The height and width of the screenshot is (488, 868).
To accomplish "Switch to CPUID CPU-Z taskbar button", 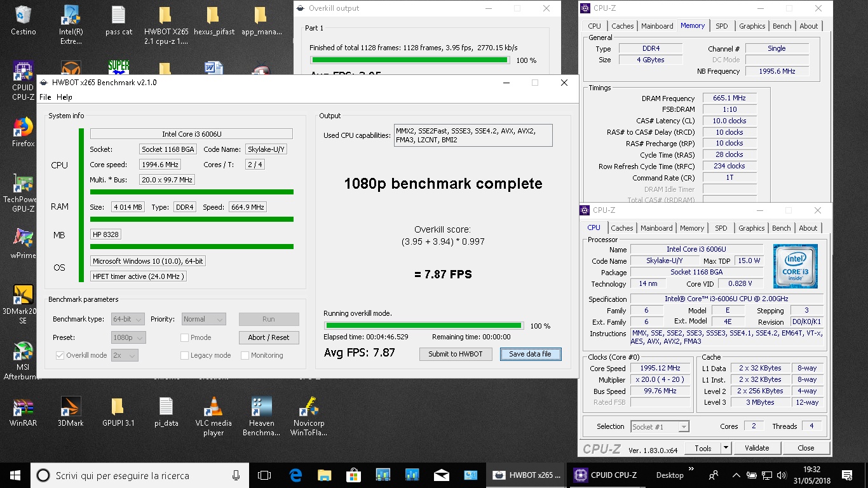I will tap(606, 475).
